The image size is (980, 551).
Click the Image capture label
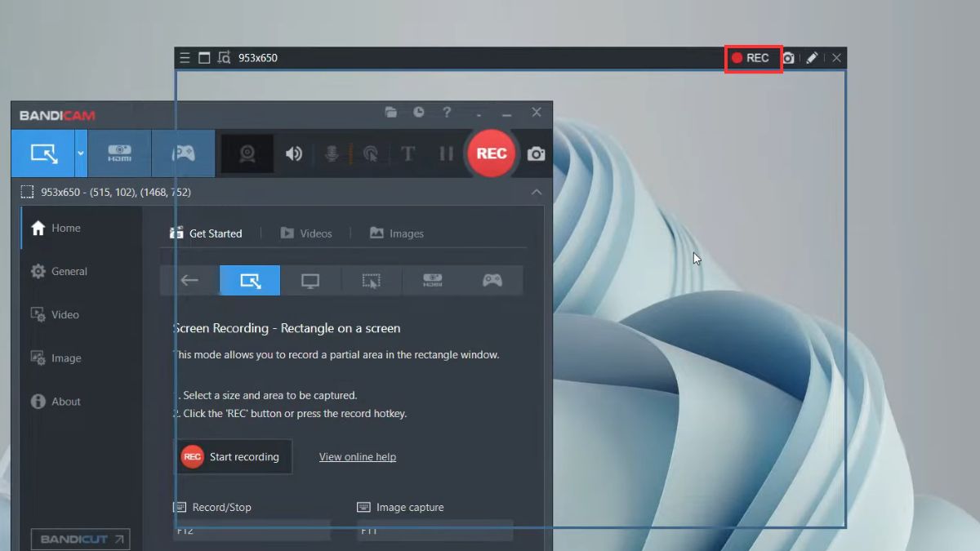click(410, 507)
